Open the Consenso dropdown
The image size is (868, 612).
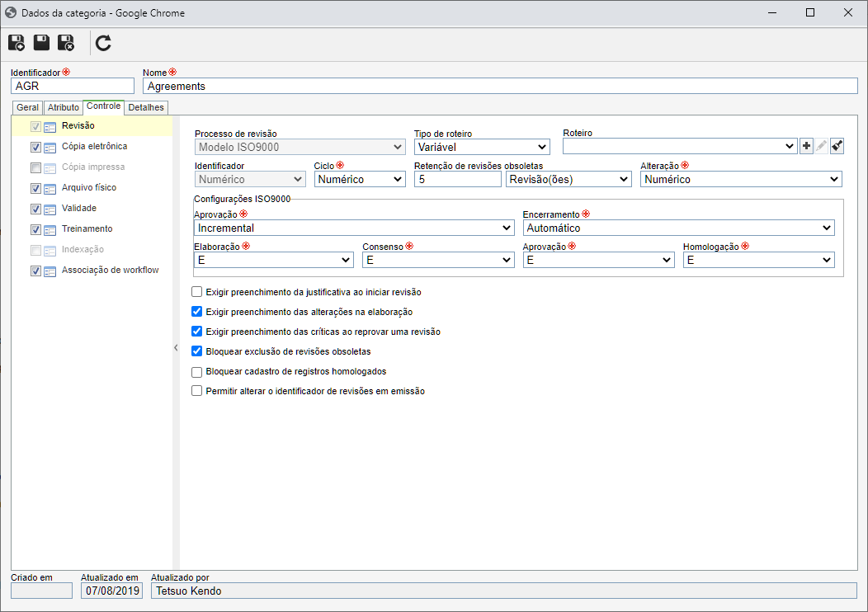point(438,260)
